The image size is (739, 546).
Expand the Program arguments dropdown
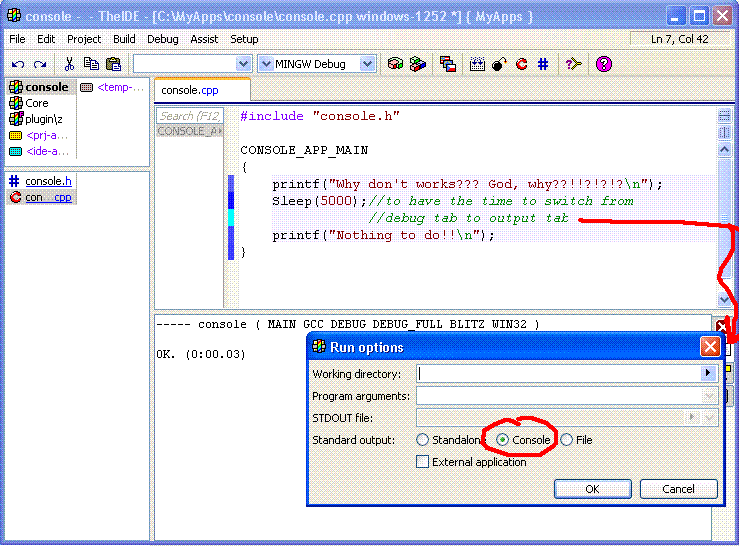[710, 396]
